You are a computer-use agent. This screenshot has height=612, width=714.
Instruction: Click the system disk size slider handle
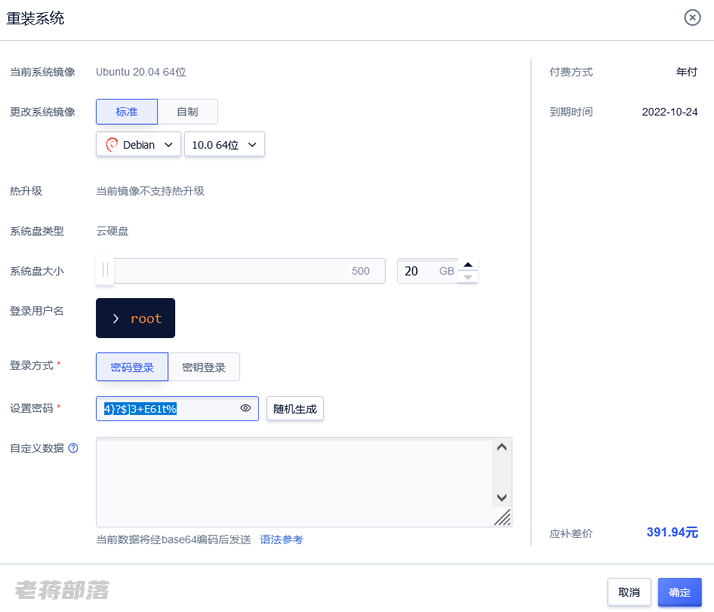pos(105,270)
